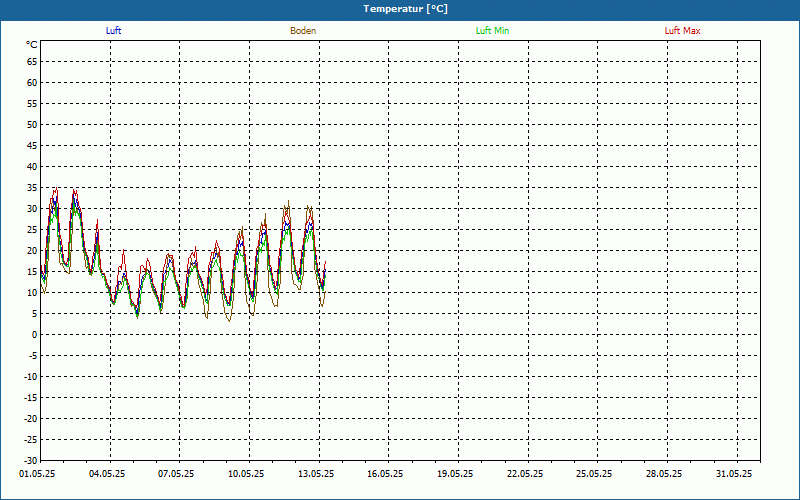The height and width of the screenshot is (500, 800).
Task: Click the 35 y-axis value
Action: [32, 188]
